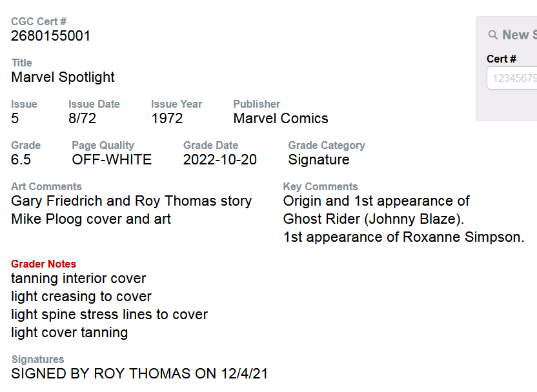
Task: Click the light spine stress lines note
Action: point(109,315)
